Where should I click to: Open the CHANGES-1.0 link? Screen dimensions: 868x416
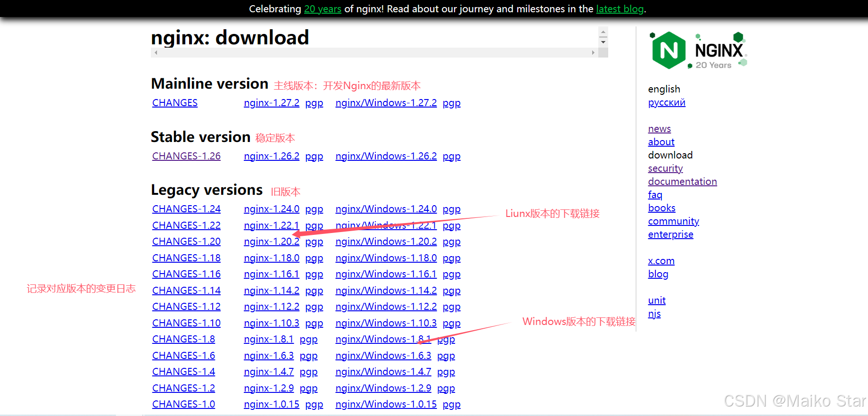click(x=183, y=404)
